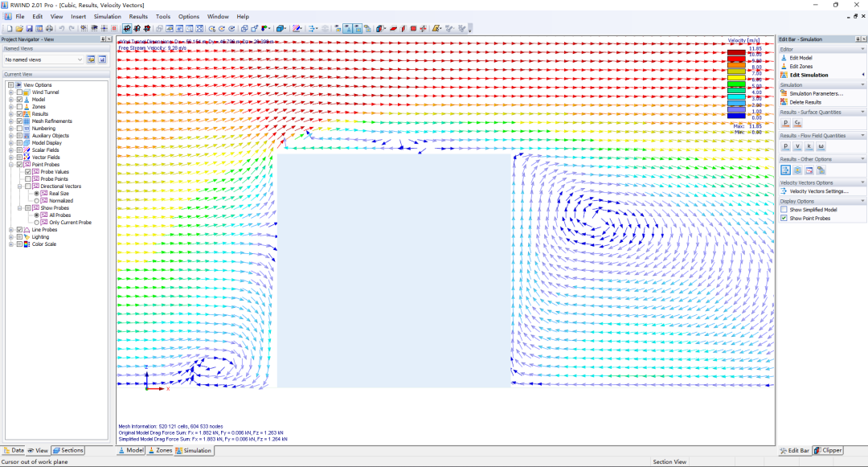Image resolution: width=868 pixels, height=467 pixels.
Task: Collapse Results - Flow Field Quantities section
Action: tap(862, 136)
